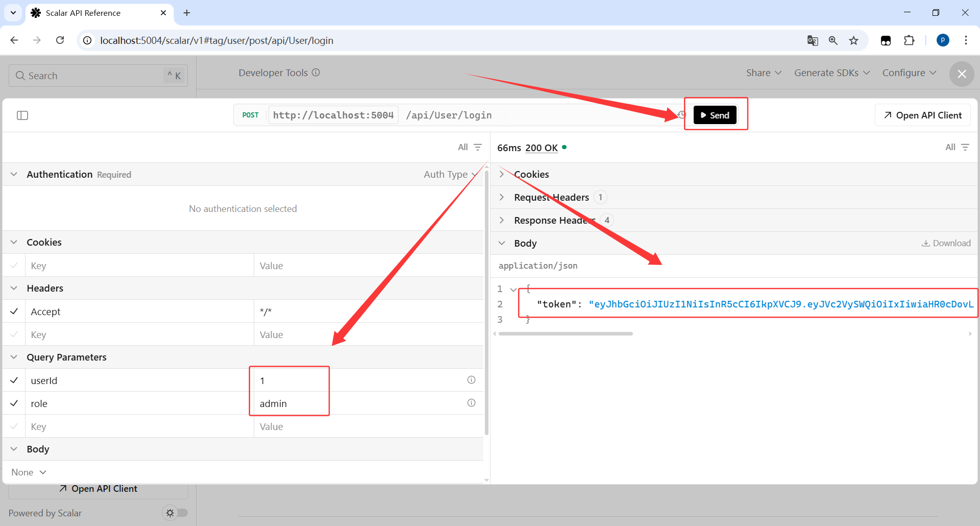Open Developer Tools info icon
Screen dimensions: 980x526
pos(316,73)
